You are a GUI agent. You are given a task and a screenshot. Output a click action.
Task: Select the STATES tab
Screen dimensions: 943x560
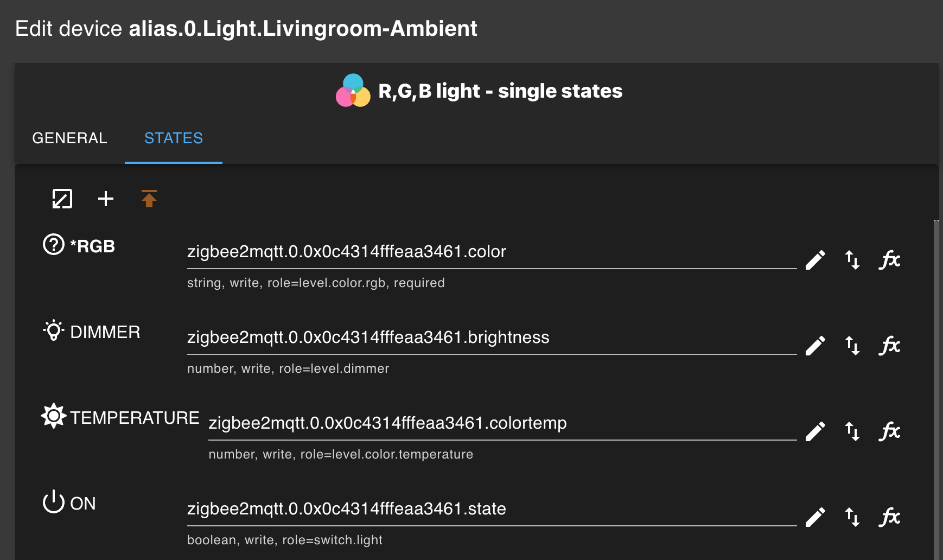click(174, 138)
